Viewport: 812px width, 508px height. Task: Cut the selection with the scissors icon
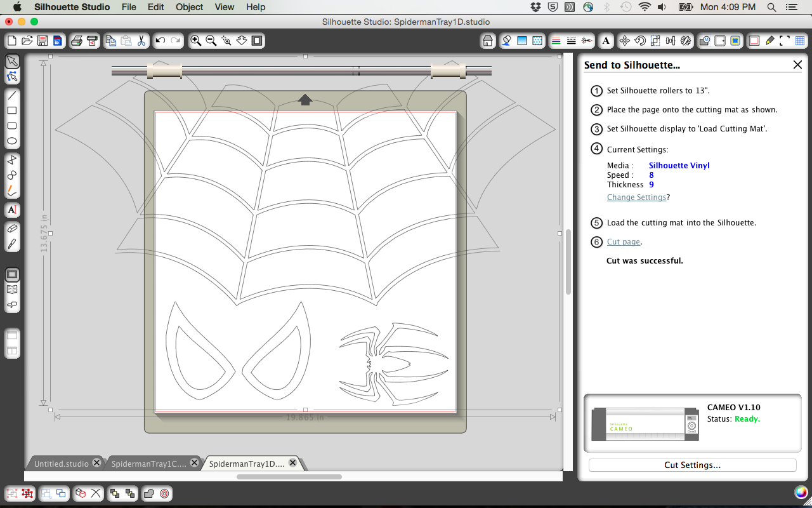coord(141,41)
